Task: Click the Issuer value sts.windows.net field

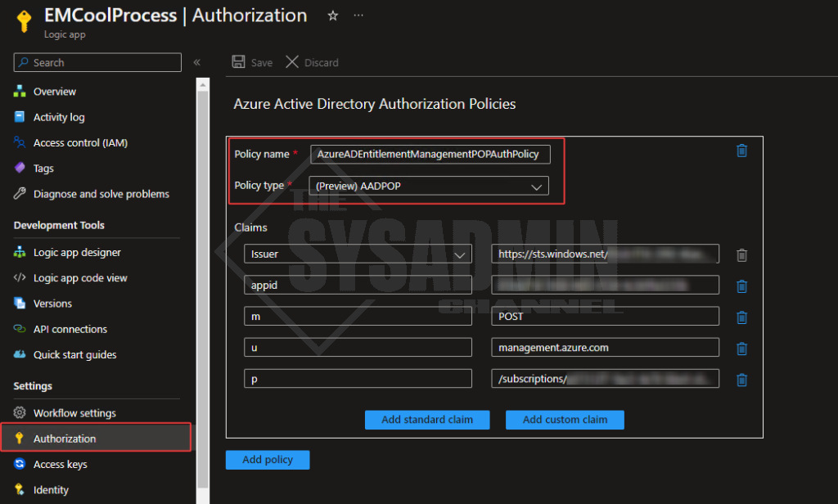Action: (605, 254)
